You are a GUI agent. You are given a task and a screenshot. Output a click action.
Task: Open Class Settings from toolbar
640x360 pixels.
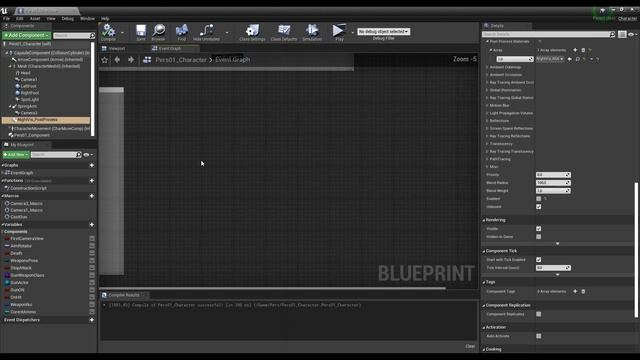[x=252, y=32]
